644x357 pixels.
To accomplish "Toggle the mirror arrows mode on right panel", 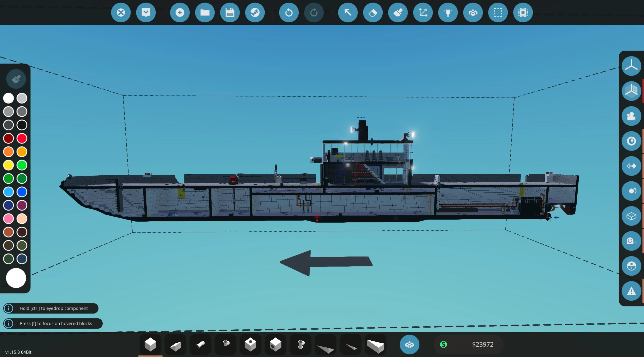I will [631, 166].
